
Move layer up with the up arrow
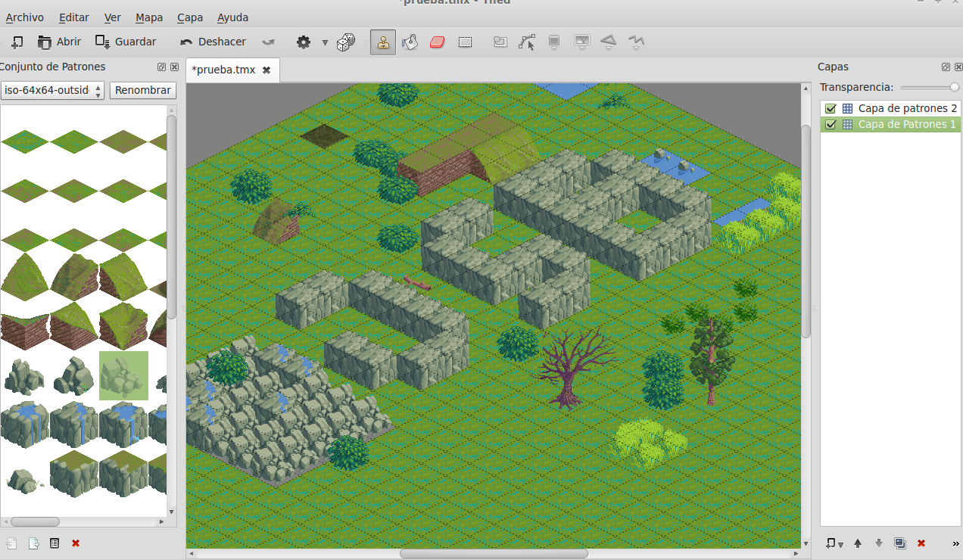tap(858, 543)
